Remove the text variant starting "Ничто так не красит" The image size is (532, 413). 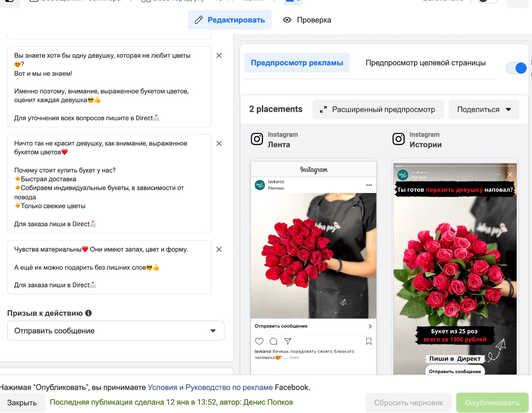pos(219,143)
